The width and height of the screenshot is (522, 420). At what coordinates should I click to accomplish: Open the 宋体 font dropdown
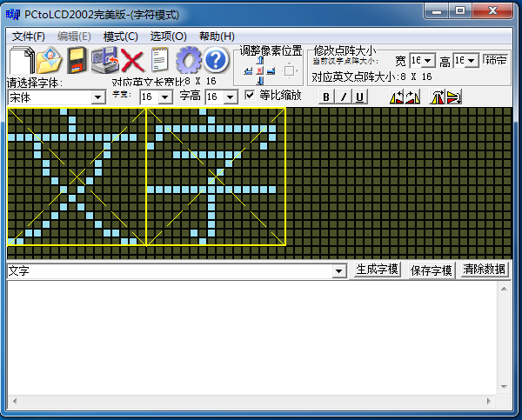(97, 97)
